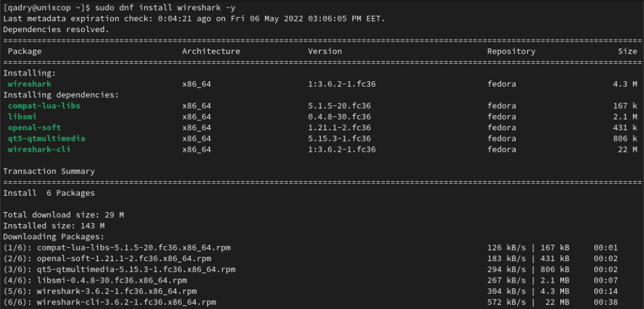Viewport: 644px width, 309px height.
Task: Click the Install 6 Packages line
Action: point(49,193)
